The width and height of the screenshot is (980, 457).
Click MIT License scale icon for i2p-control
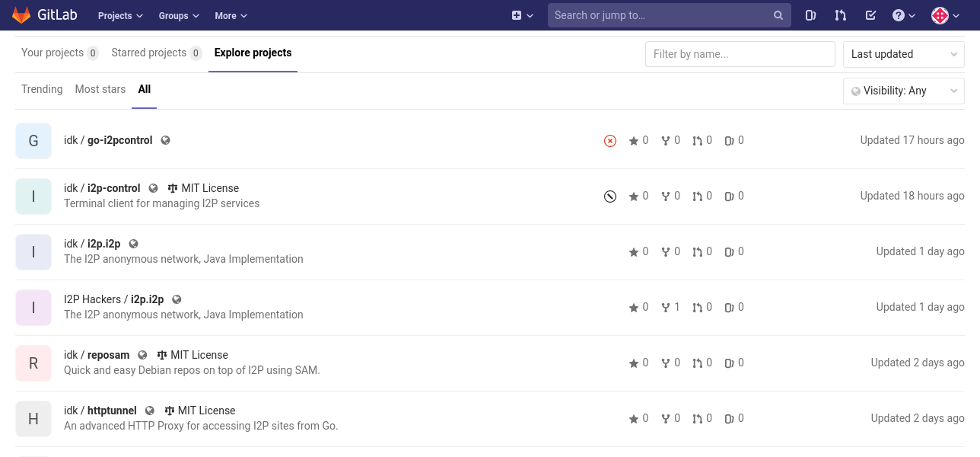pyautogui.click(x=173, y=188)
